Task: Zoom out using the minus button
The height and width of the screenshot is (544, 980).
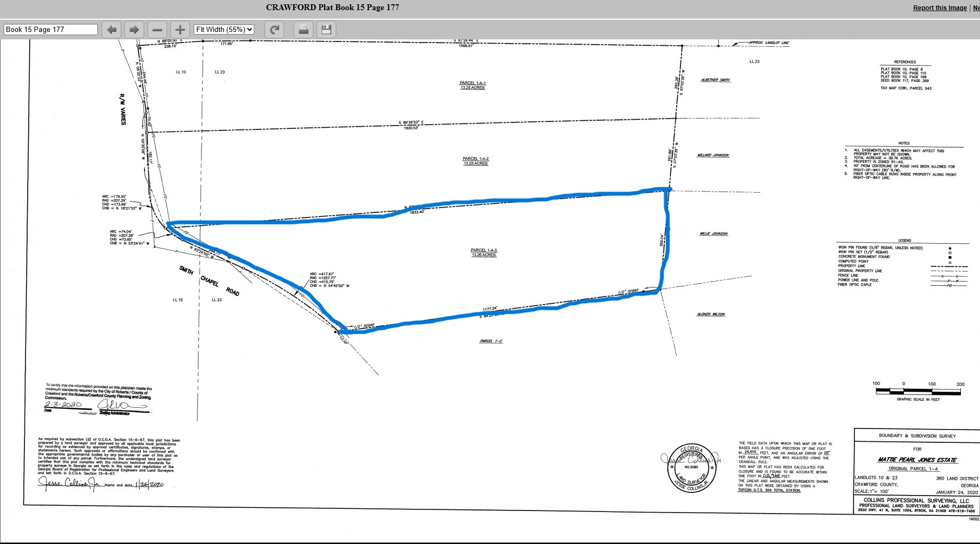Action: pyautogui.click(x=157, y=30)
